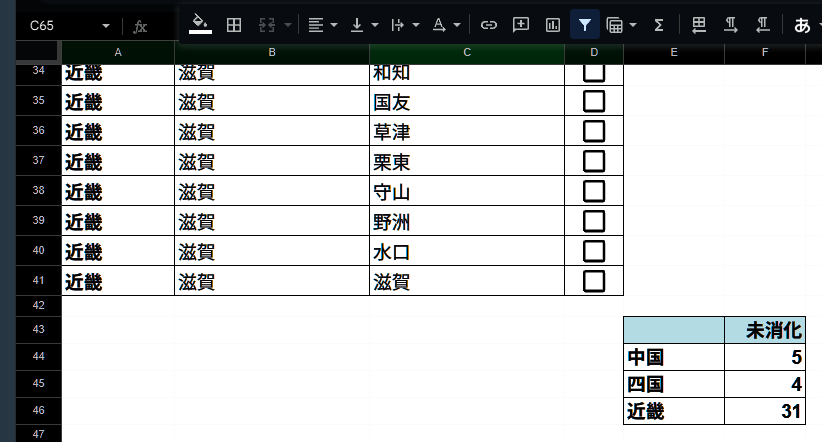This screenshot has height=442, width=822.
Task: Click text rotation icon
Action: pos(439,25)
